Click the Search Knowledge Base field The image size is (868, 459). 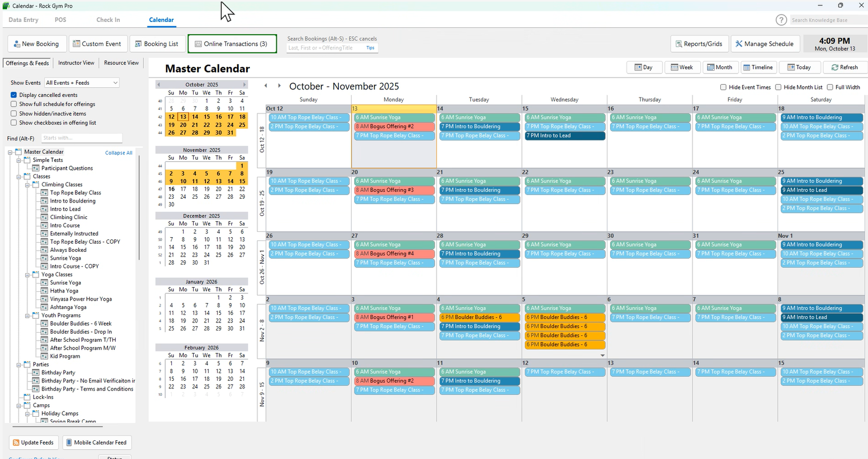(828, 20)
